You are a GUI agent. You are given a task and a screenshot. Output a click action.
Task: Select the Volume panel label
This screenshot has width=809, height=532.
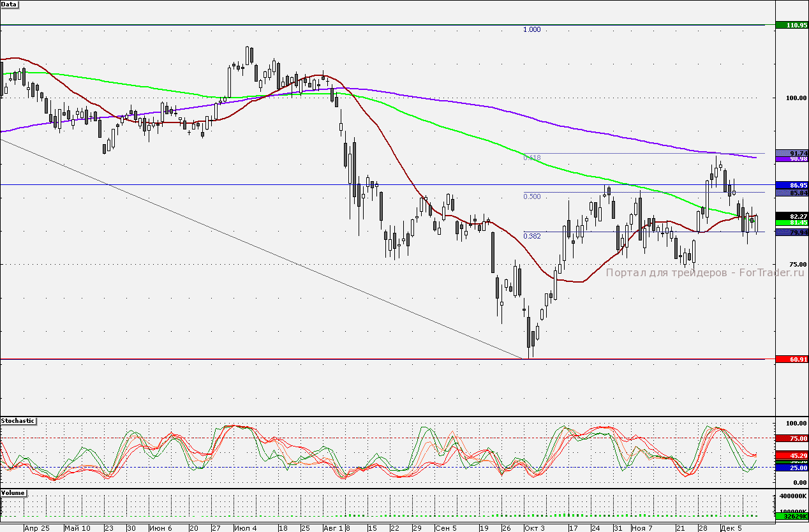pos(13,493)
